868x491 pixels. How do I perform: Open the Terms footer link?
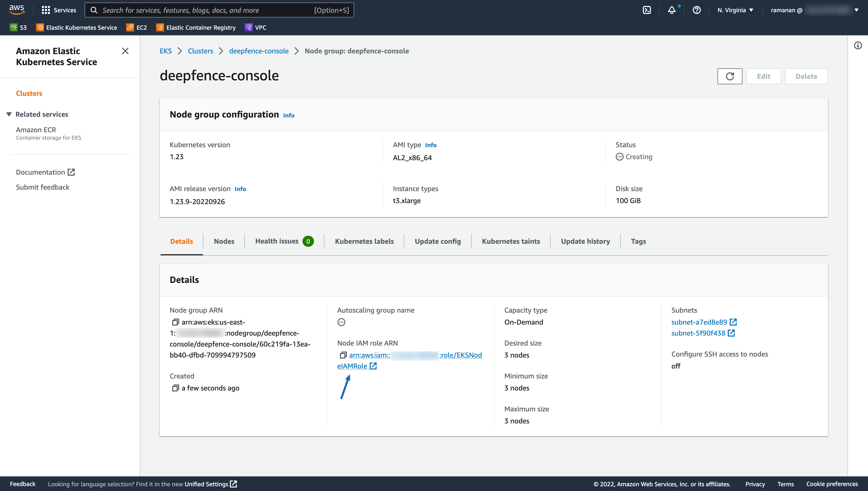[786, 484]
